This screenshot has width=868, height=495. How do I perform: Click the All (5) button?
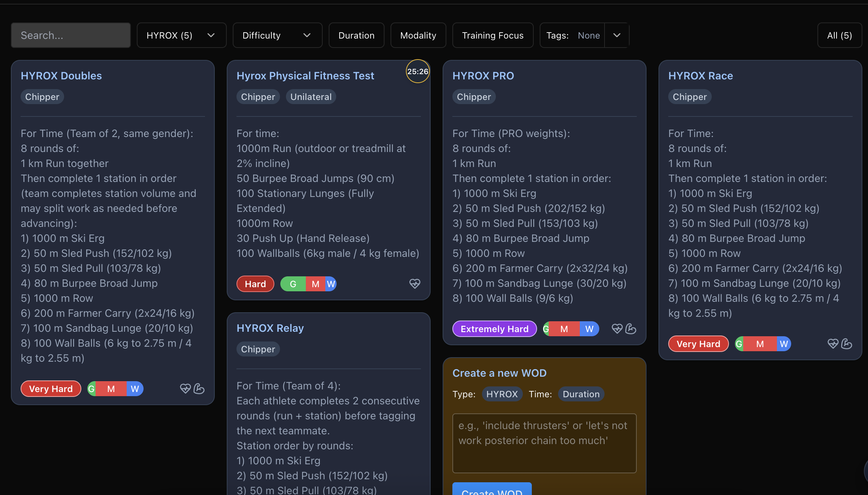tap(840, 35)
